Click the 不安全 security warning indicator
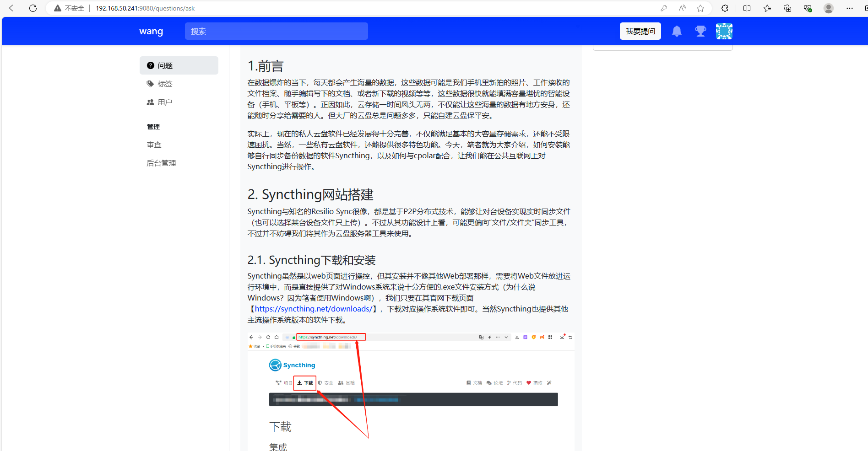Image resolution: width=868 pixels, height=451 pixels. click(69, 8)
